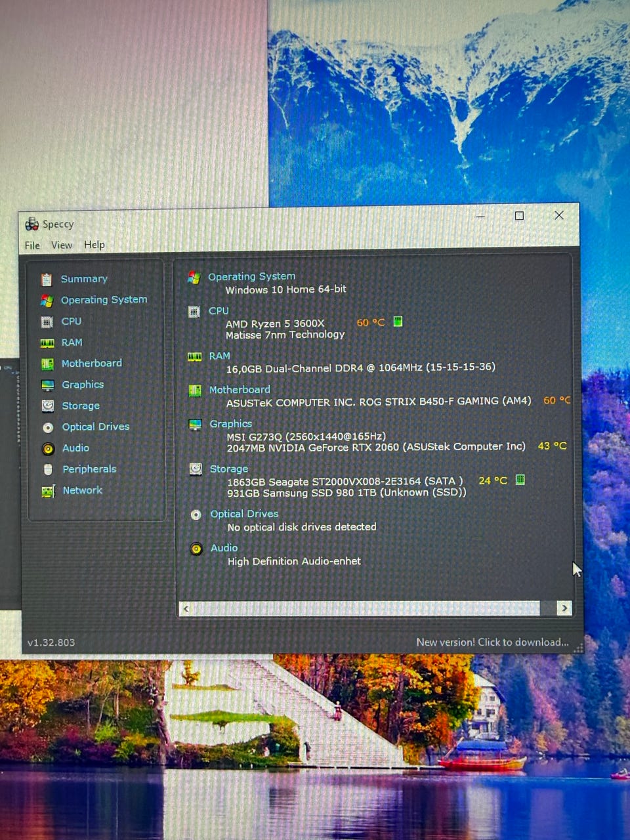Open the File menu
This screenshot has width=630, height=840.
(x=32, y=245)
